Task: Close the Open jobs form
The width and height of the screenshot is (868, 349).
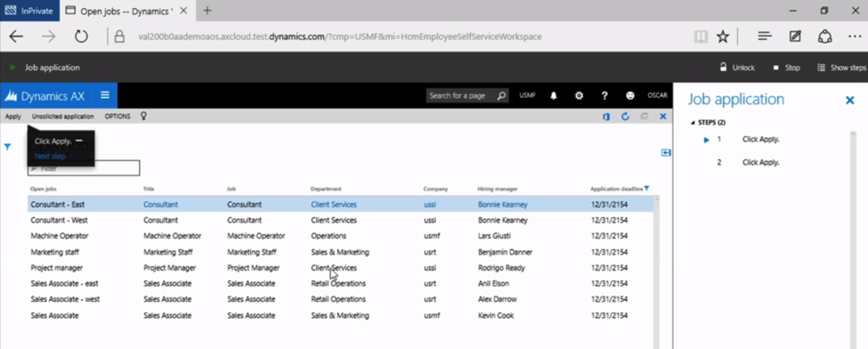Action: point(662,117)
